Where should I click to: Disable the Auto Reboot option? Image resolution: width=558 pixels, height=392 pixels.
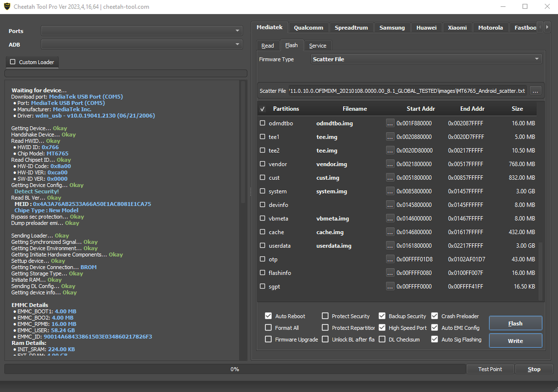268,316
